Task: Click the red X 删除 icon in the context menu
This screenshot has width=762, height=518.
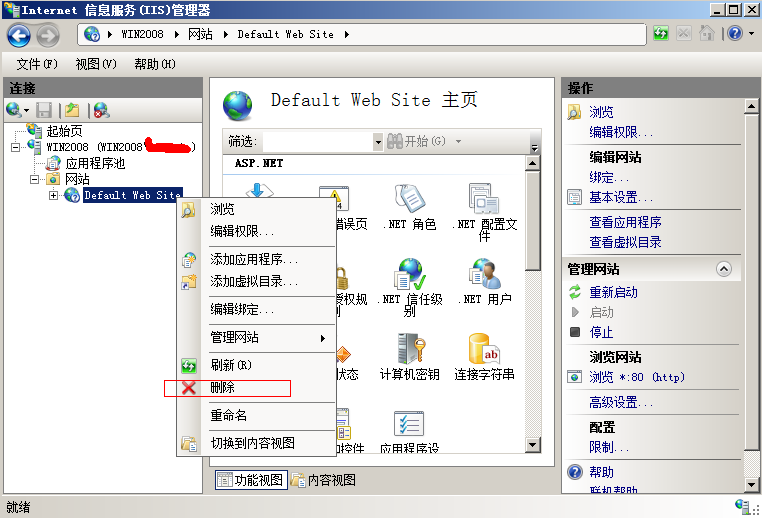Action: (189, 388)
